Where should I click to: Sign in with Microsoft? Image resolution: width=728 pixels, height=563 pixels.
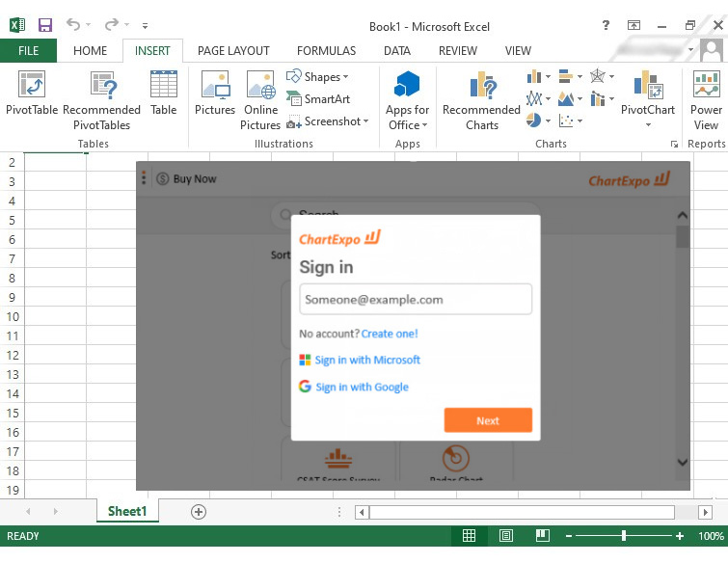360,360
